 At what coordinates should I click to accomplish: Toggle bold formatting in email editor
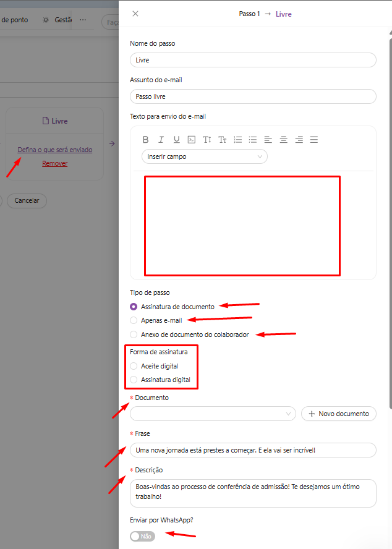(146, 140)
